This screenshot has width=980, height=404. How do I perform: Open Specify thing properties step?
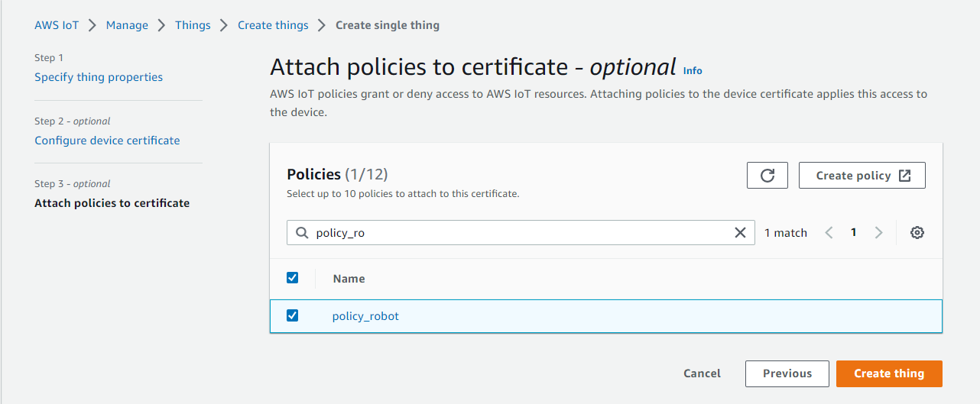(x=99, y=77)
